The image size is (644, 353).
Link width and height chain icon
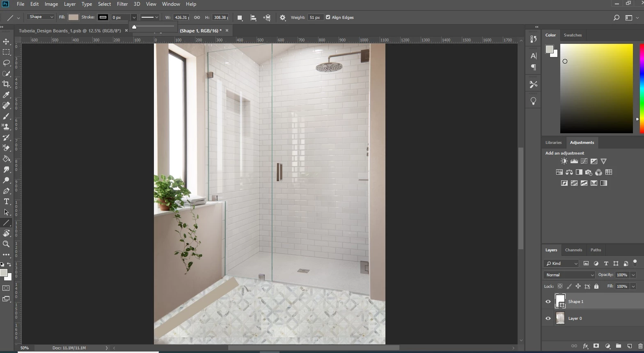click(x=197, y=17)
